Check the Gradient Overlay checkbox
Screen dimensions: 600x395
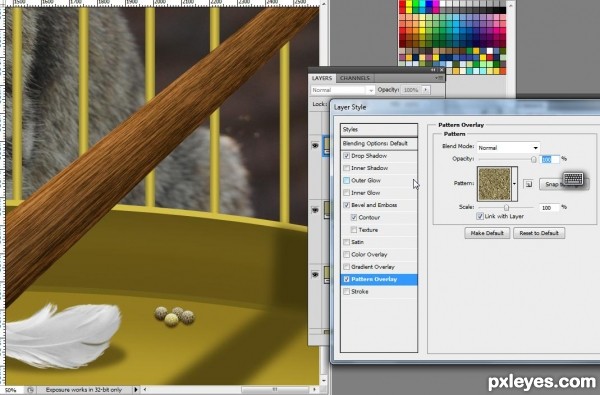click(346, 267)
